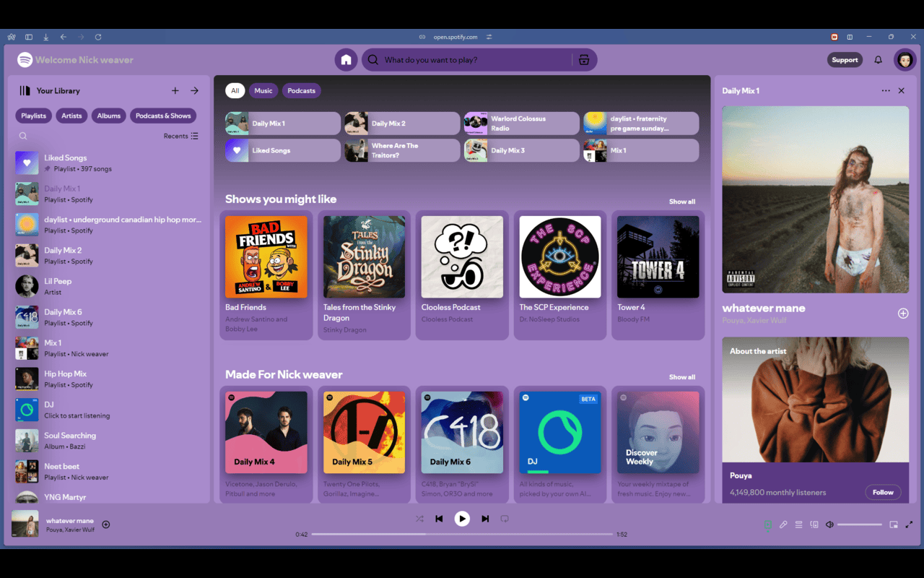
Task: Open the lyrics microphone icon
Action: (783, 525)
